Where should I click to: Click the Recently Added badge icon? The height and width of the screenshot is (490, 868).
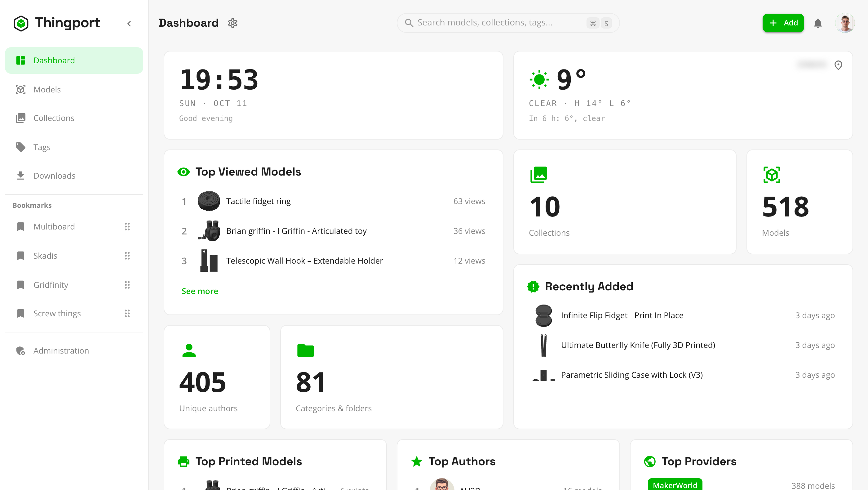533,286
